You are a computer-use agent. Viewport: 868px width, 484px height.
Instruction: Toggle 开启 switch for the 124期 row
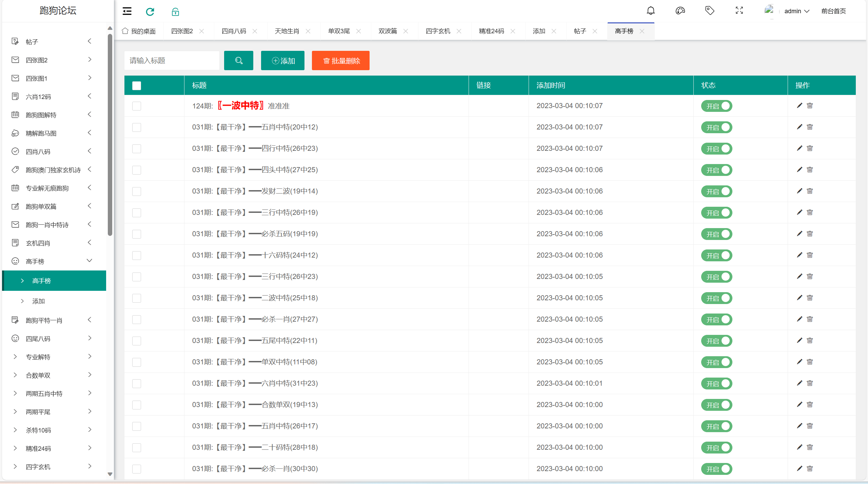click(x=716, y=106)
